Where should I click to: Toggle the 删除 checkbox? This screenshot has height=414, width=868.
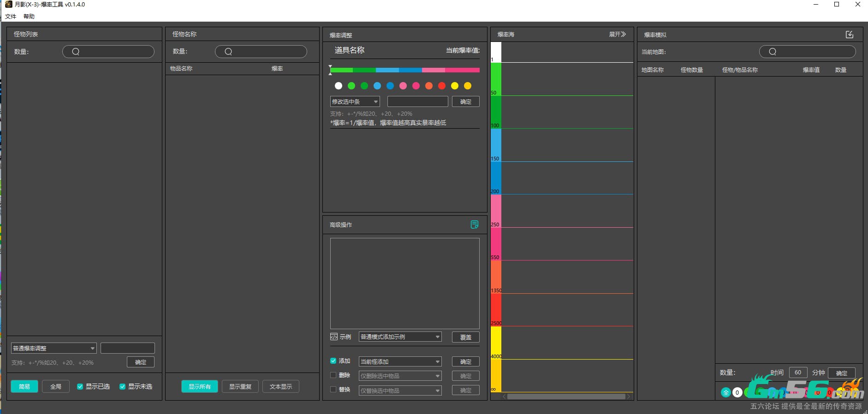pyautogui.click(x=333, y=375)
